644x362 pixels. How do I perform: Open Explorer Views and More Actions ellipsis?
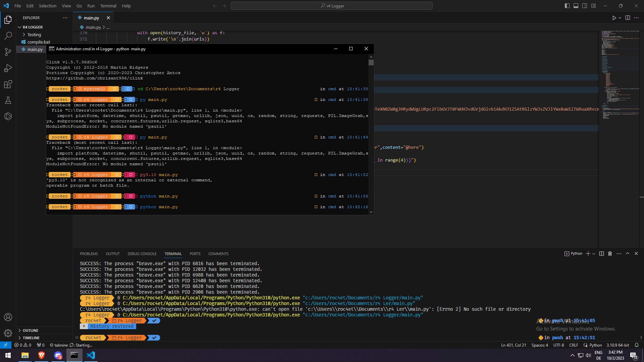tap(65, 18)
